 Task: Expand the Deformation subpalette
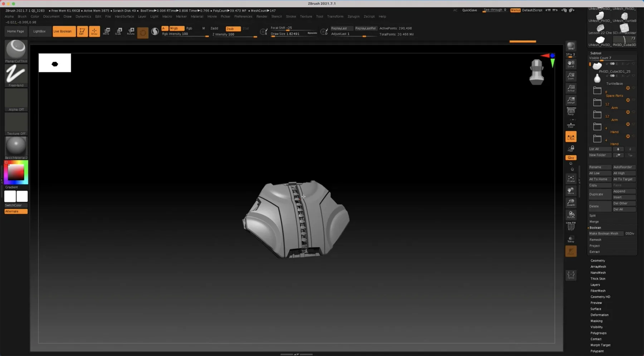tap(600, 315)
